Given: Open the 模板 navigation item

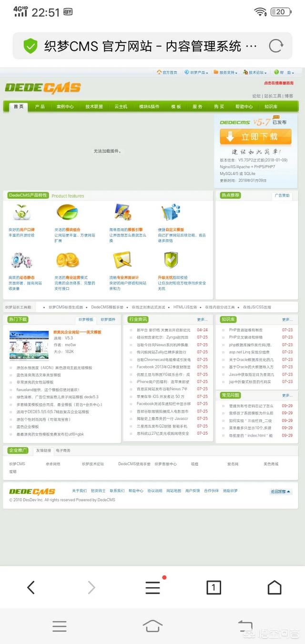Looking at the screenshot, I should 176,107.
